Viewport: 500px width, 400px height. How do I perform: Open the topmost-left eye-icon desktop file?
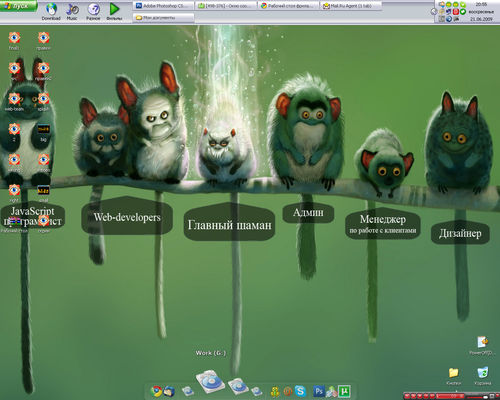[x=14, y=40]
